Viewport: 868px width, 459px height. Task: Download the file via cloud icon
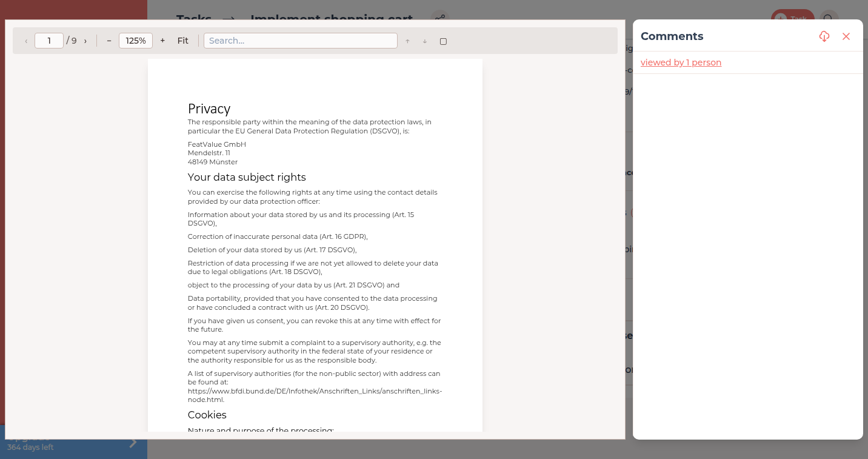(x=824, y=36)
